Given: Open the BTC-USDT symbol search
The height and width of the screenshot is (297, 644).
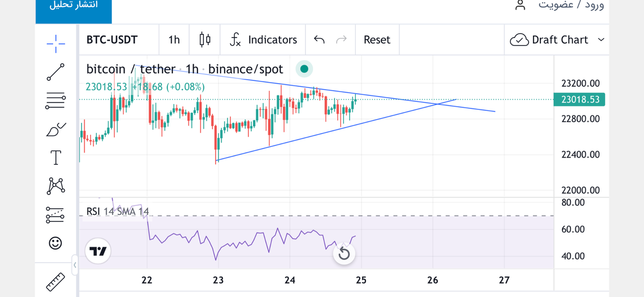Looking at the screenshot, I should 112,40.
